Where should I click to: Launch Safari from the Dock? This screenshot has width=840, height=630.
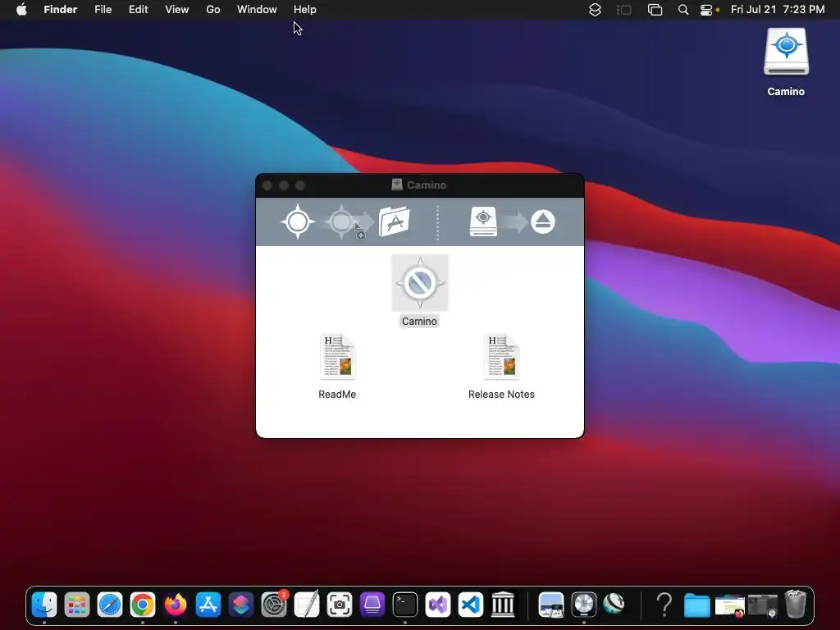click(110, 605)
